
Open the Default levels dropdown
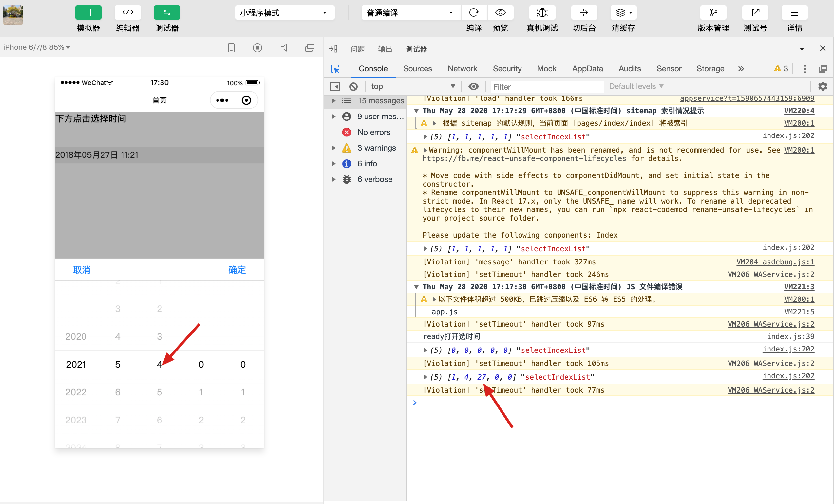coord(635,86)
